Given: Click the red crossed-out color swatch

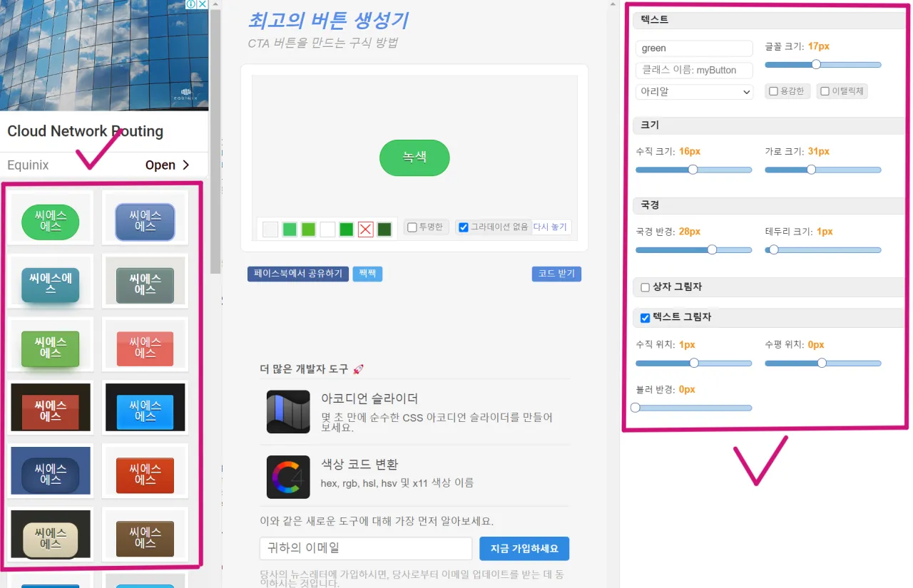Looking at the screenshot, I should (365, 229).
